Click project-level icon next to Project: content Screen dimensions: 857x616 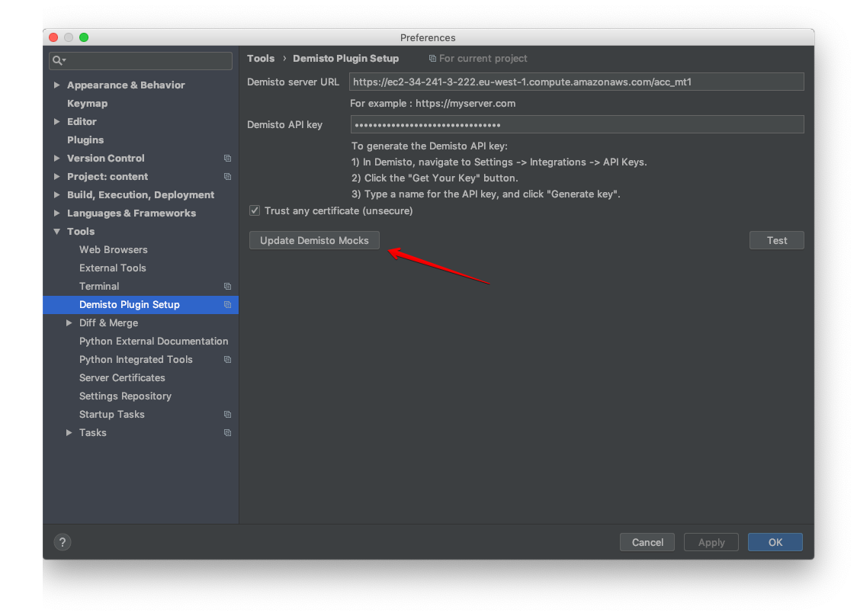[x=227, y=177]
